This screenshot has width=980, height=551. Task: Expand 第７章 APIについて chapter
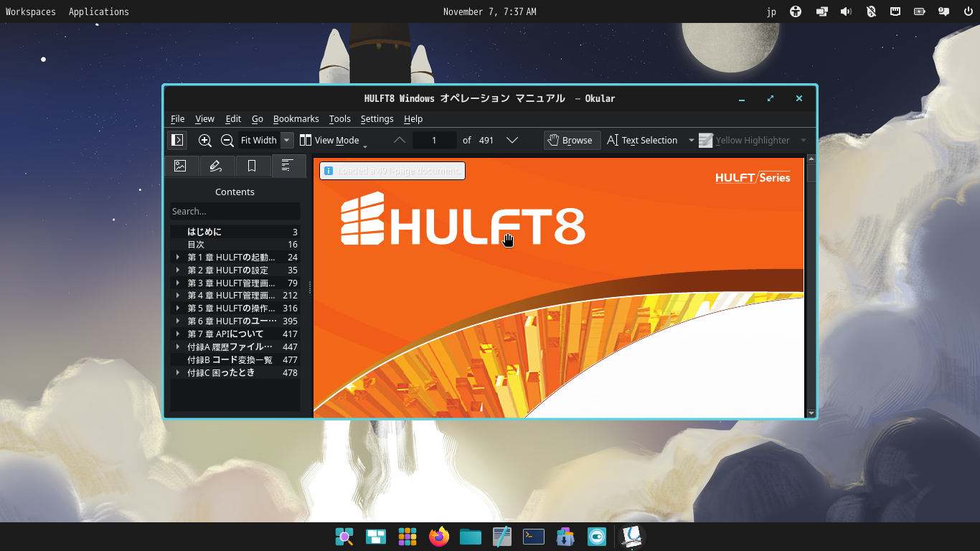178,334
